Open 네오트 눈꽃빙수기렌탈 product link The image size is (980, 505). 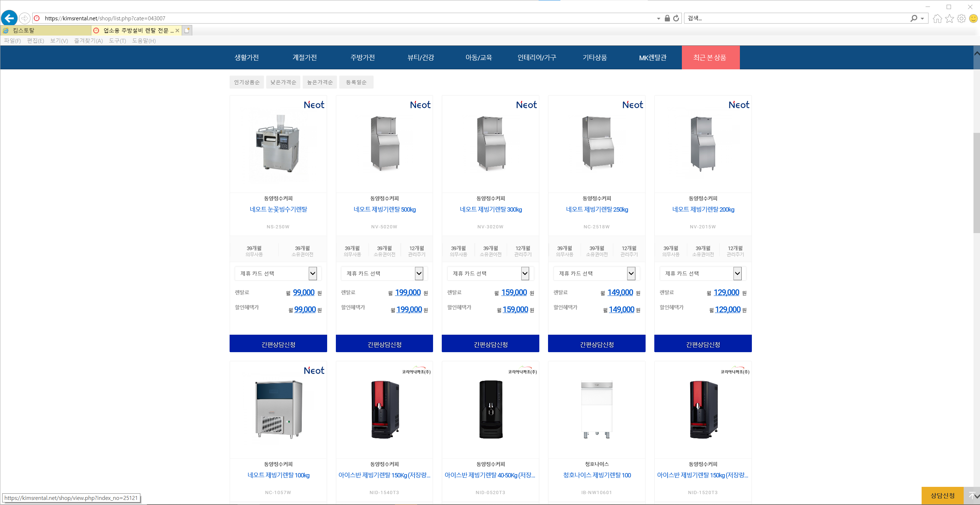tap(278, 209)
